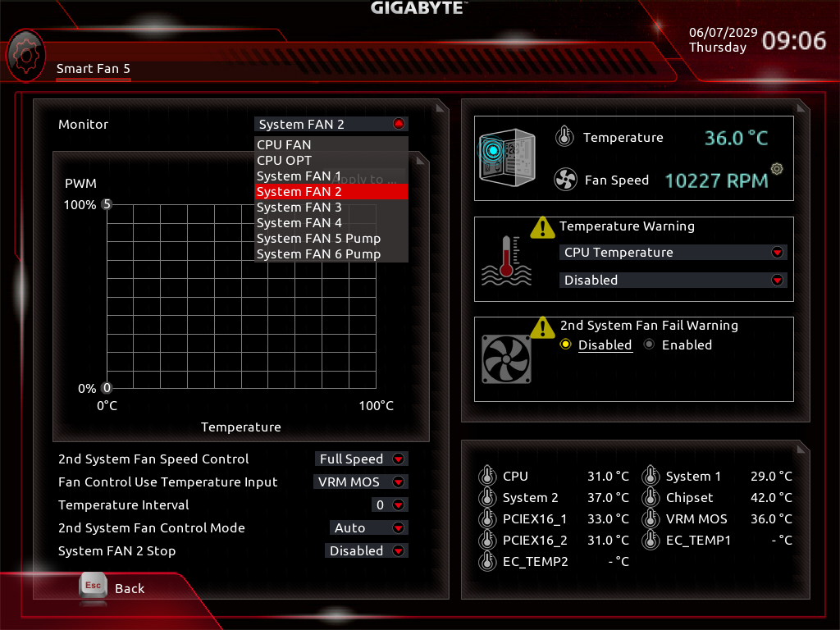Image resolution: width=840 pixels, height=630 pixels.
Task: Click the thermometer icon beside Temperature 36.0 °C
Action: click(x=564, y=137)
